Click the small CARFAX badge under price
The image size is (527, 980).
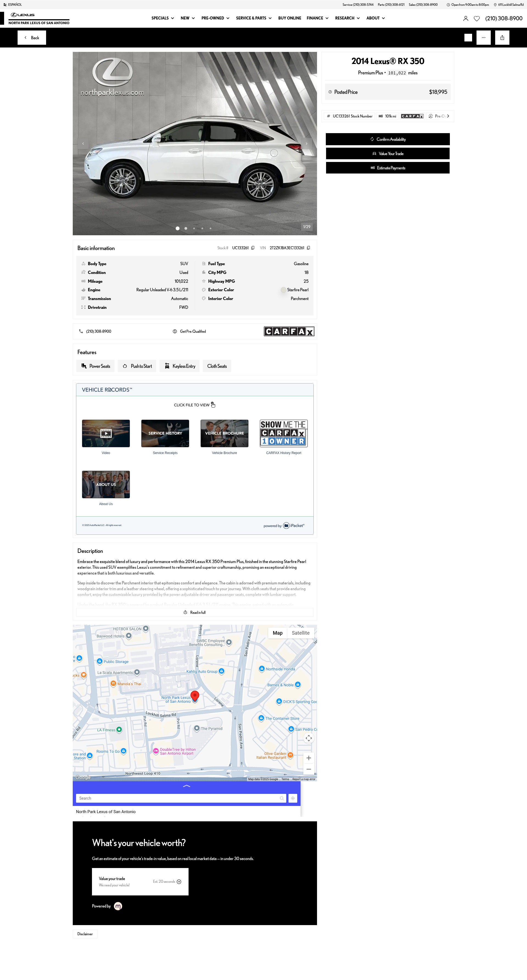(412, 116)
